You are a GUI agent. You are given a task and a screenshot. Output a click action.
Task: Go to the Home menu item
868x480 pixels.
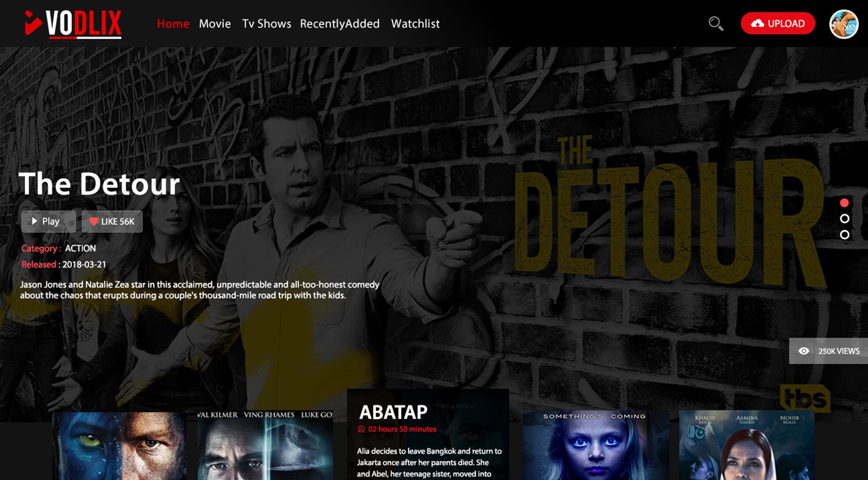[x=173, y=24]
